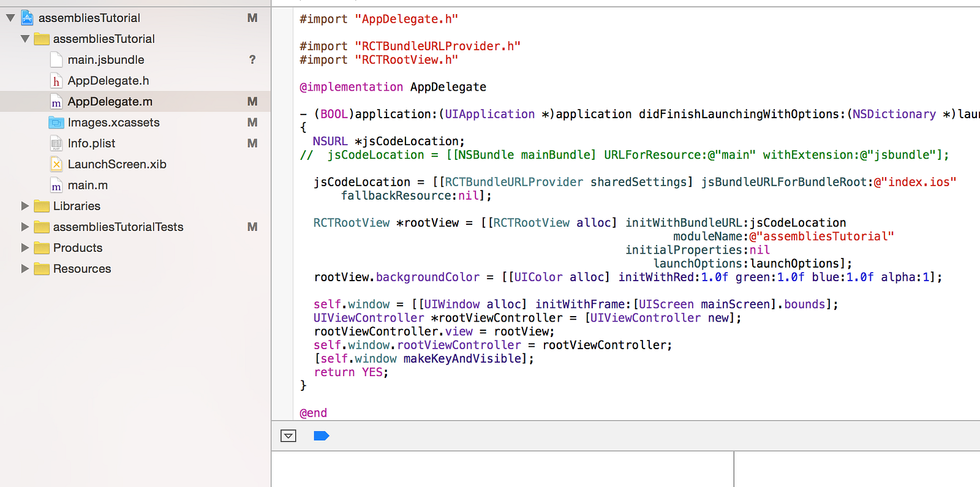Click the Info.plist file icon
The image size is (980, 487).
point(56,143)
